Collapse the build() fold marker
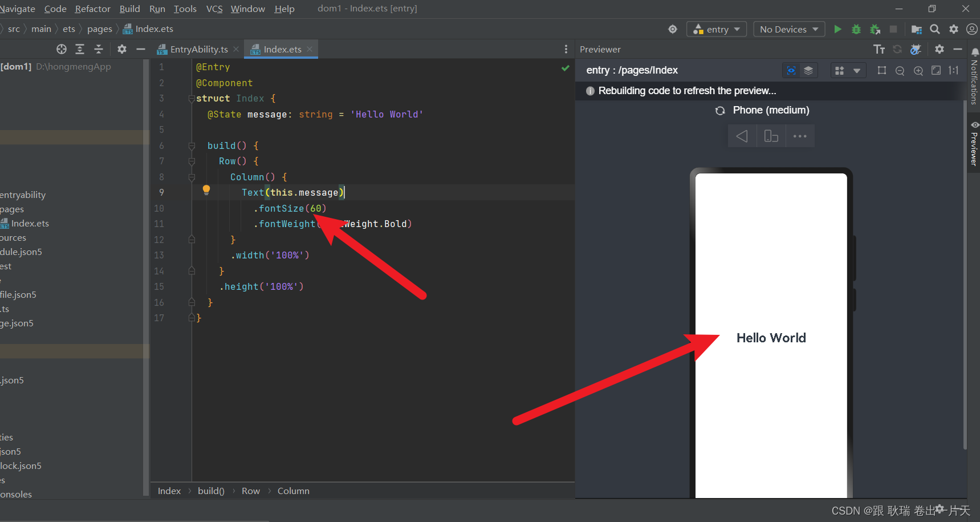The image size is (980, 522). point(192,146)
